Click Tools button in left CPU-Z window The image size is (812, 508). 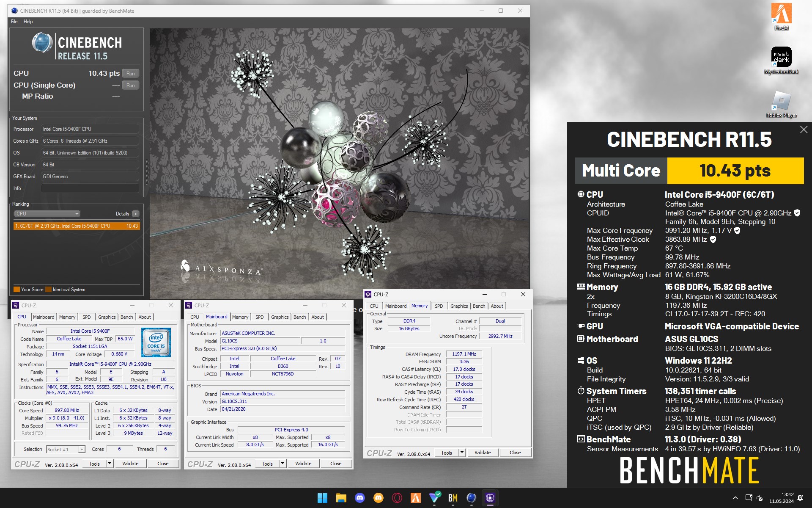94,464
